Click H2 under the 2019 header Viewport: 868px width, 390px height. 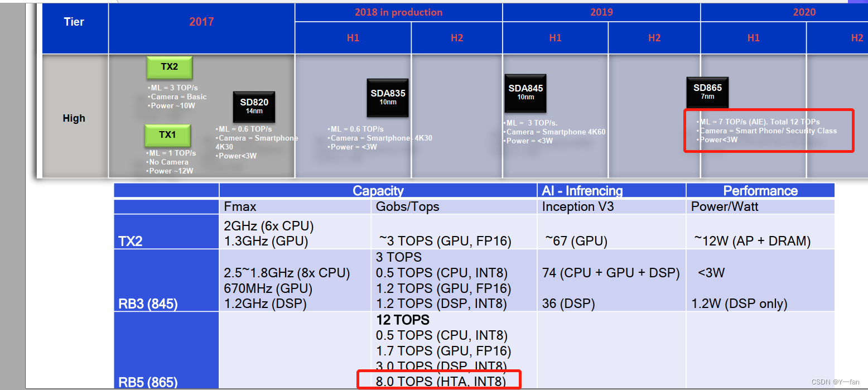(x=654, y=38)
